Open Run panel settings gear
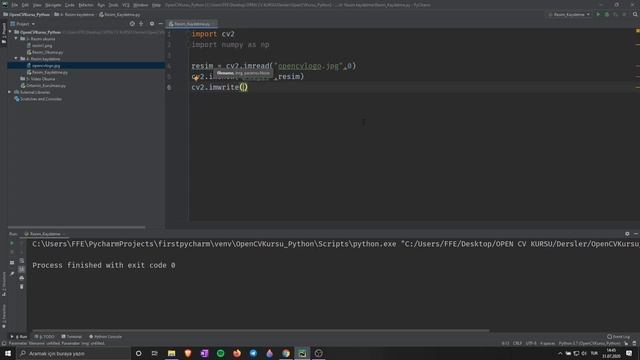The width and height of the screenshot is (640, 360). tap(627, 234)
